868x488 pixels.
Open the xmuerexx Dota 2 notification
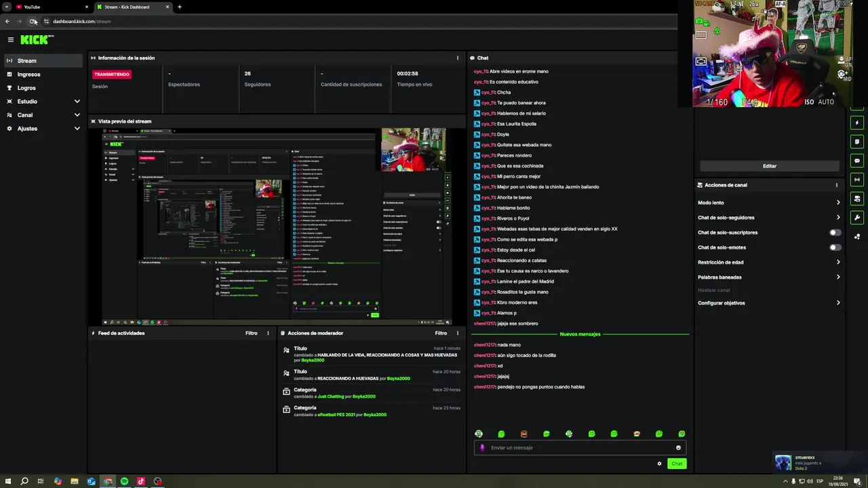(820, 463)
